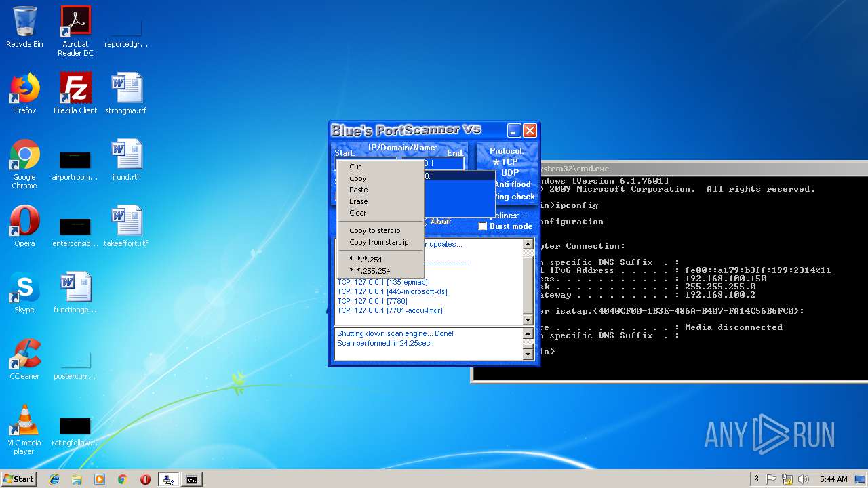Open CCleaner desktop shortcut
Screen dimensions: 868x488
pos(24,359)
